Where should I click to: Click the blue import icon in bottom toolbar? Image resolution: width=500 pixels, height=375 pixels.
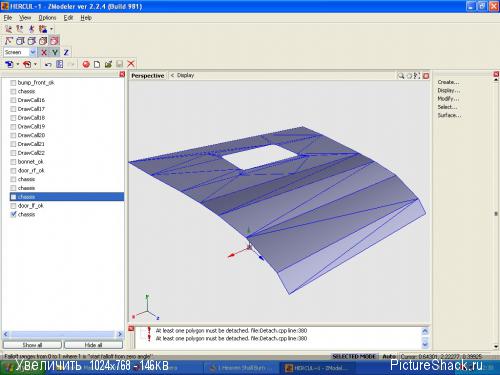[9, 64]
